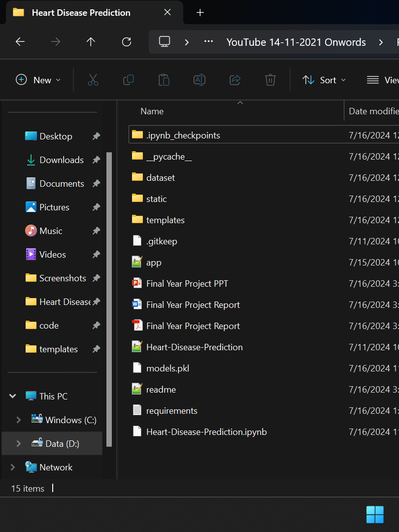
Task: Click the Share icon in toolbar
Action: tap(235, 80)
